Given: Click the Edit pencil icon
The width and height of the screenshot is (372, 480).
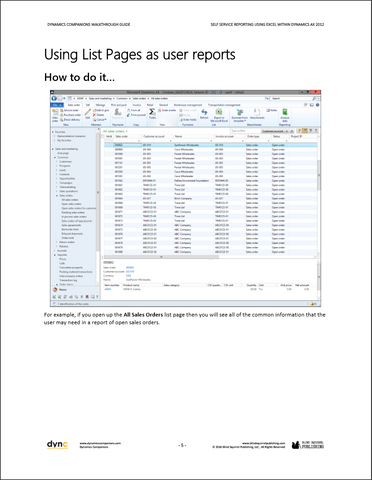Looking at the screenshot, I should pyautogui.click(x=87, y=112).
